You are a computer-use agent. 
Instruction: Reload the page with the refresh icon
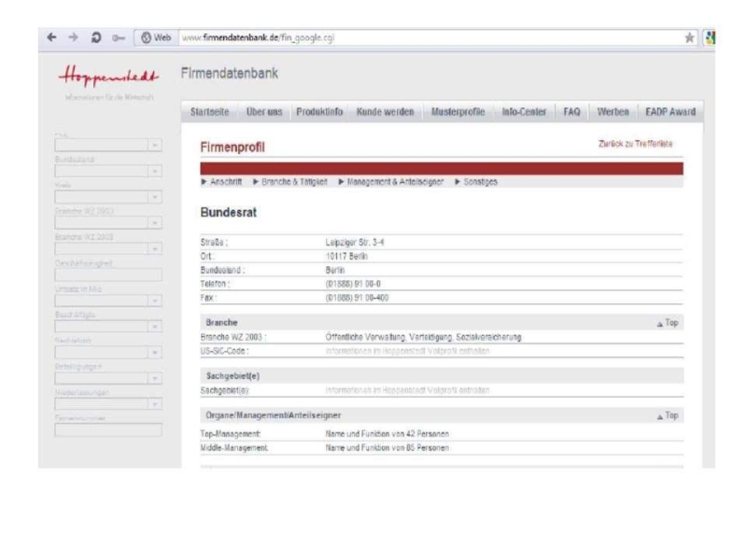point(97,37)
